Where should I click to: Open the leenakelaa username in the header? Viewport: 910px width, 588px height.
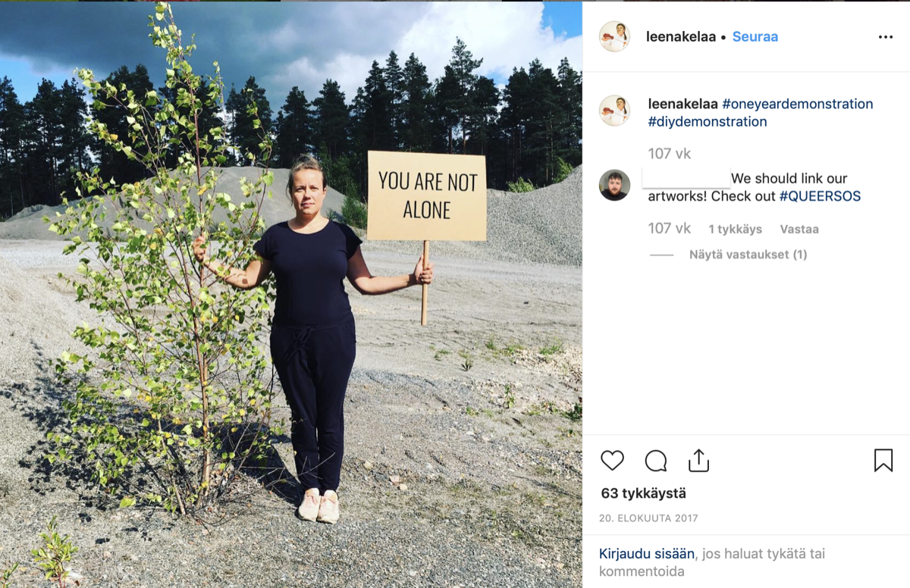[x=681, y=36]
